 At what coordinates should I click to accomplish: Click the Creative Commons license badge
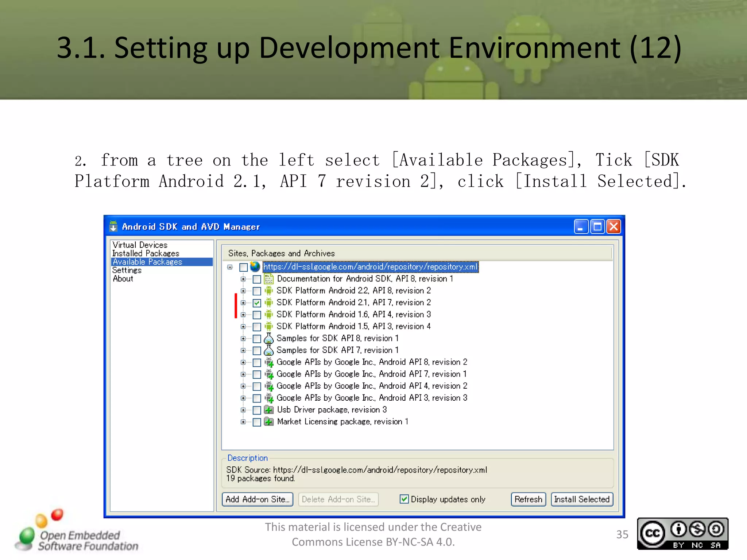click(682, 534)
